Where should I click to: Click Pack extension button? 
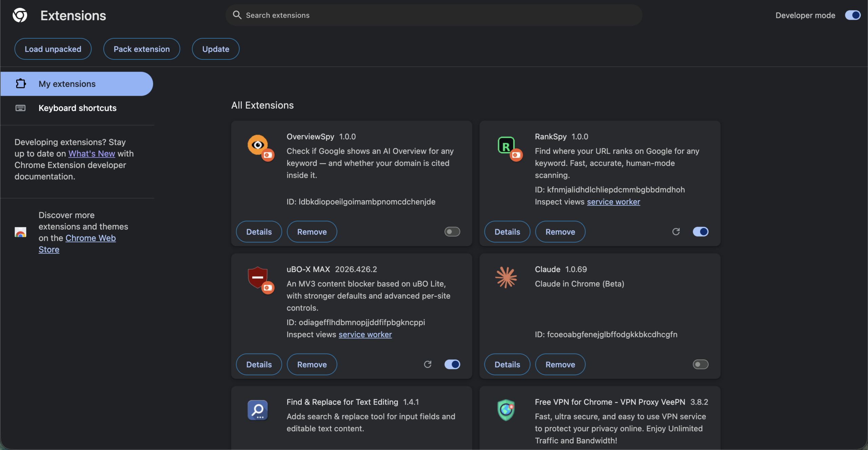click(142, 49)
